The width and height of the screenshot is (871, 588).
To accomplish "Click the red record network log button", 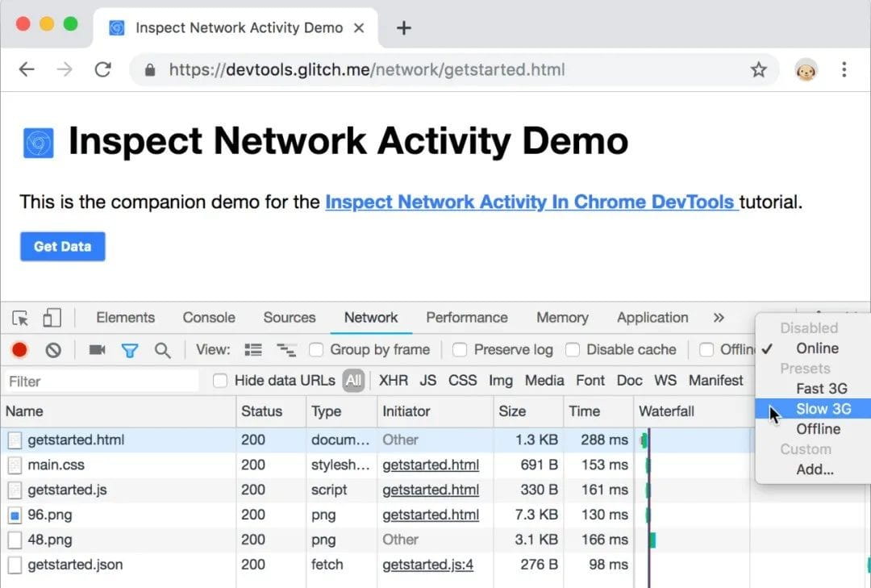I will click(19, 350).
